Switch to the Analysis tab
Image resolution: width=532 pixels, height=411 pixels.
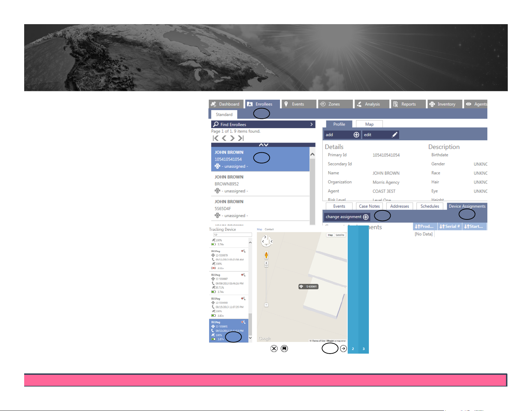point(372,104)
